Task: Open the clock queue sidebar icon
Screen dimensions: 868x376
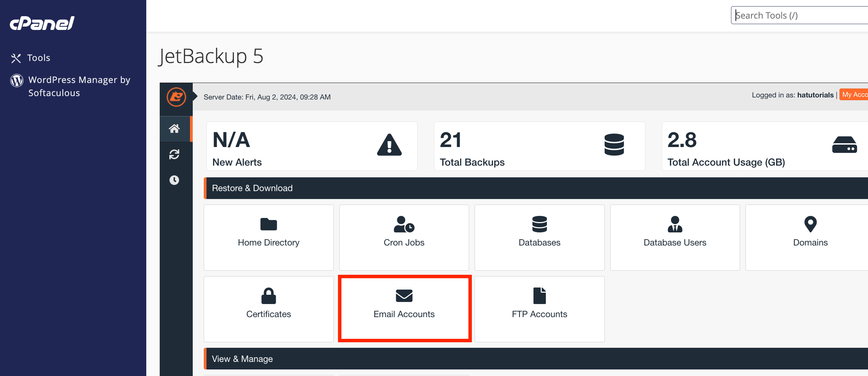Action: click(x=174, y=180)
